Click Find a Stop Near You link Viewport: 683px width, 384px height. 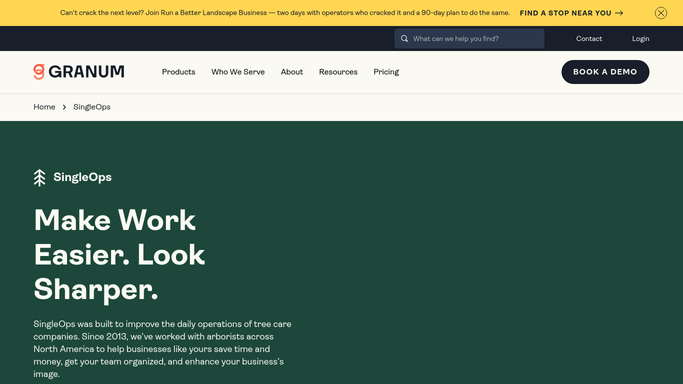pyautogui.click(x=571, y=13)
